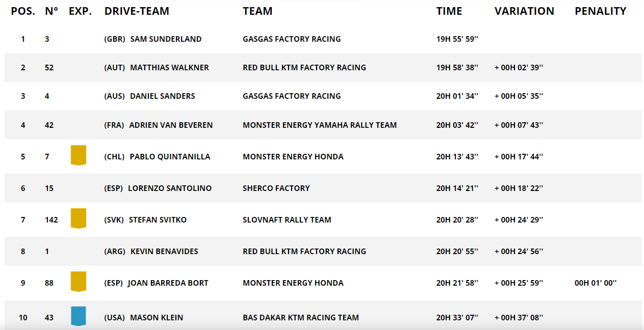Click Joan Barreda's 00H 01' 00'' penalty
This screenshot has height=330, width=644.
click(595, 283)
